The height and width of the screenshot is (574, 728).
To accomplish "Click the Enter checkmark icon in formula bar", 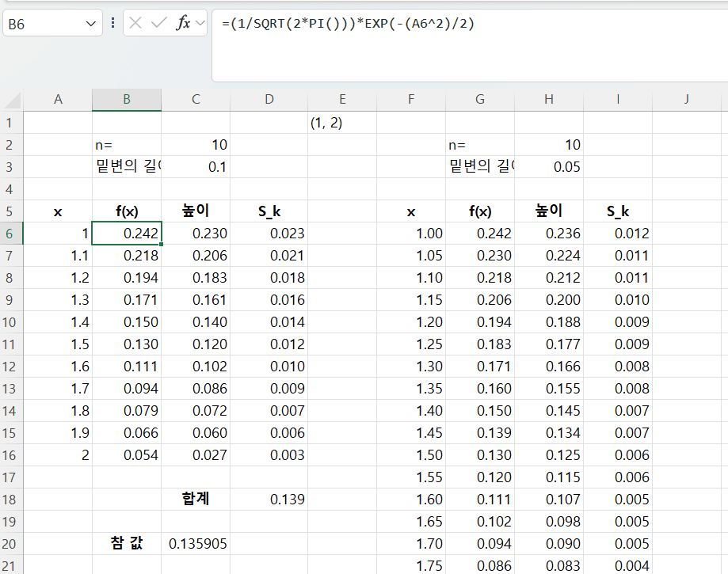I will 159,23.
